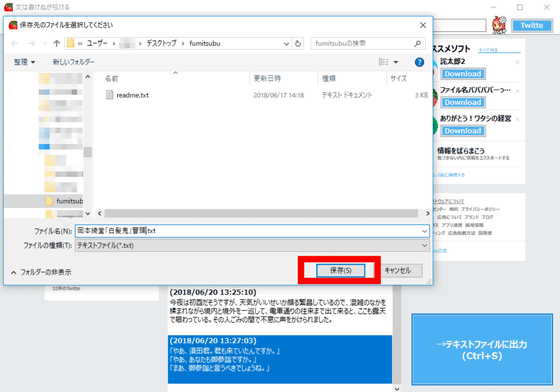Click navigation pane scroll up arrow
This screenshot has width=560, height=392.
(x=88, y=76)
